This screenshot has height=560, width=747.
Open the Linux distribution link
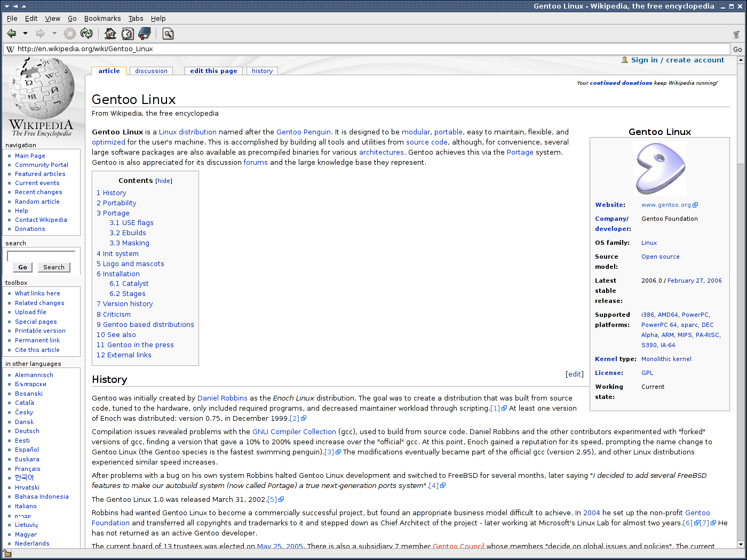(188, 132)
